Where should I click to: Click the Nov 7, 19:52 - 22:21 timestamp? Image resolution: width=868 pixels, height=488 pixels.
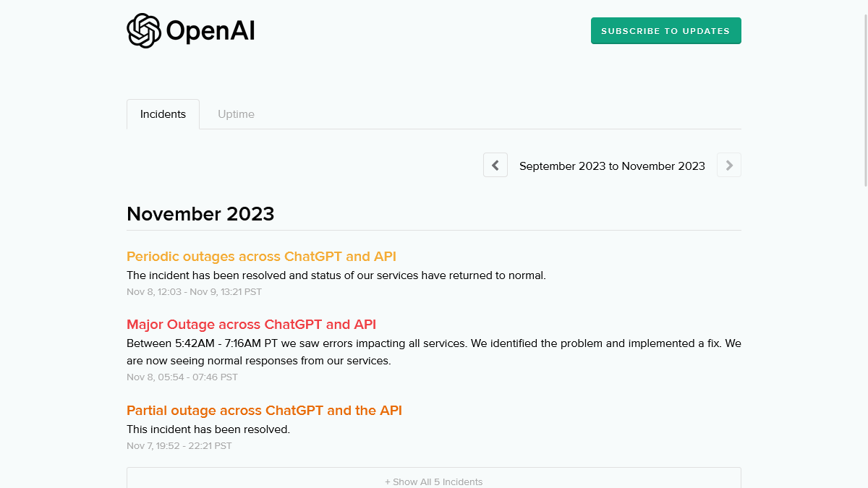179,446
